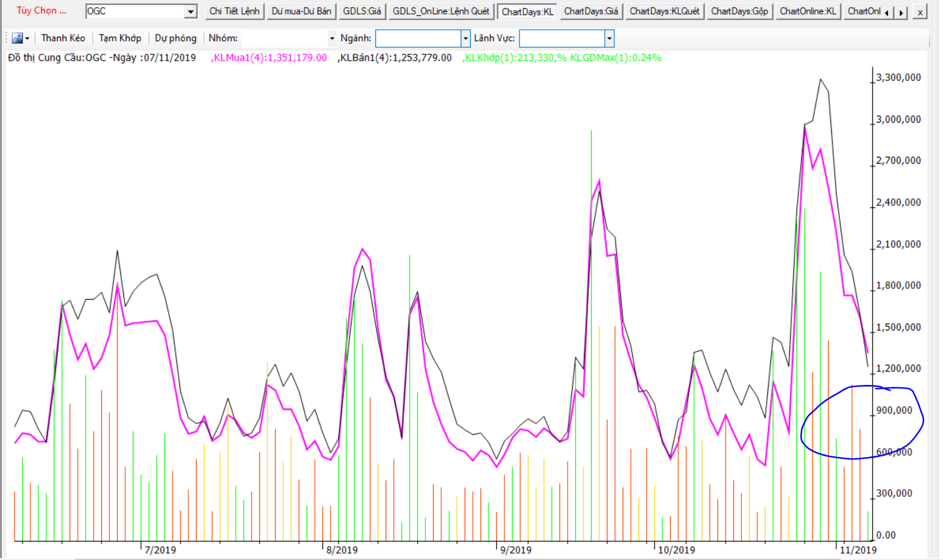
Task: Switch to the Chi Tiết Lệnh tab
Action: coord(234,11)
